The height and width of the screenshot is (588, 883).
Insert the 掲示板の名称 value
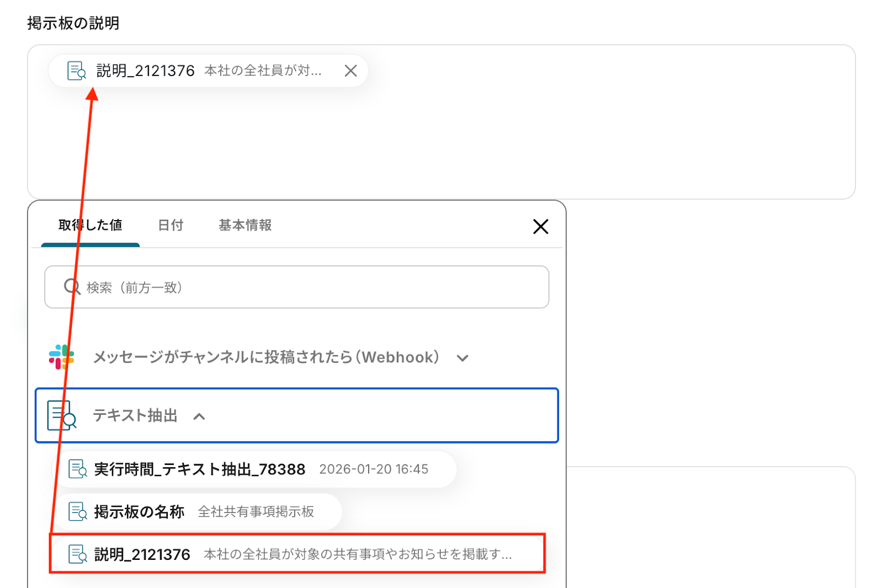pyautogui.click(x=140, y=512)
